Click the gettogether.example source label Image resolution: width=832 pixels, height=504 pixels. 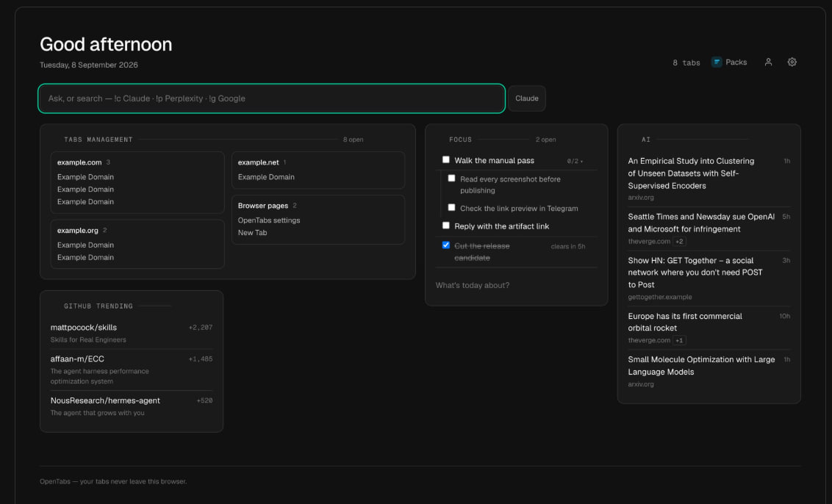coord(659,297)
